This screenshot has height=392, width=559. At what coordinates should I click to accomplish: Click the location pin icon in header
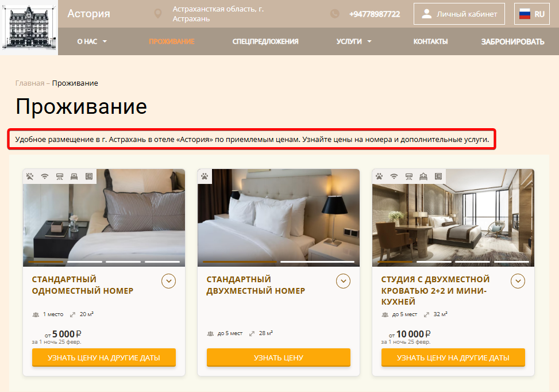click(157, 14)
